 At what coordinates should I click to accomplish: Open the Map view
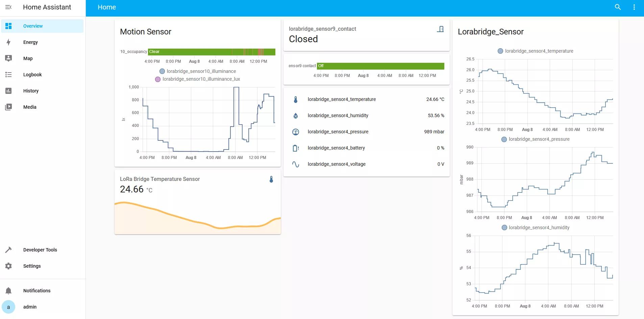27,58
